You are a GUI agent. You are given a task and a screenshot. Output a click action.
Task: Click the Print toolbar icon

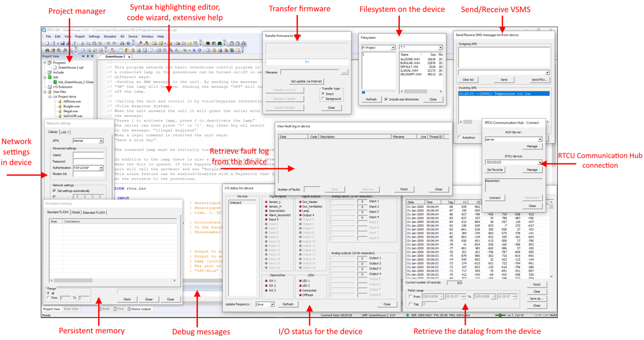[122, 43]
